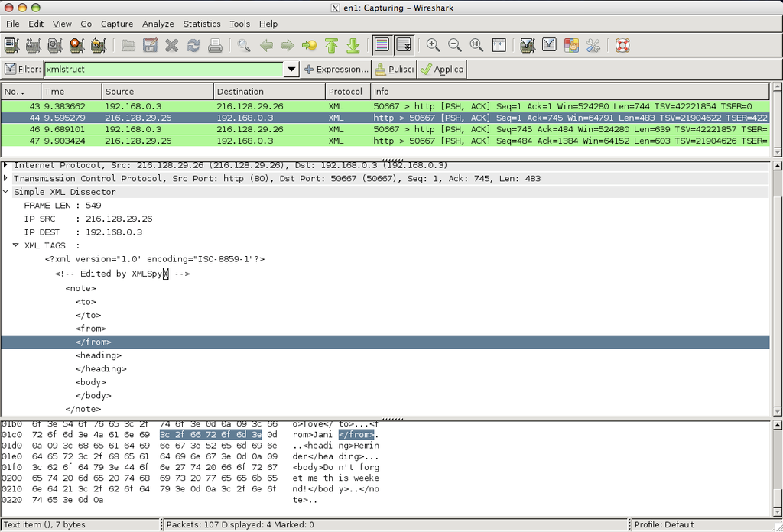Zoom out magnifier minus icon
This screenshot has width=783, height=532.
tap(454, 45)
